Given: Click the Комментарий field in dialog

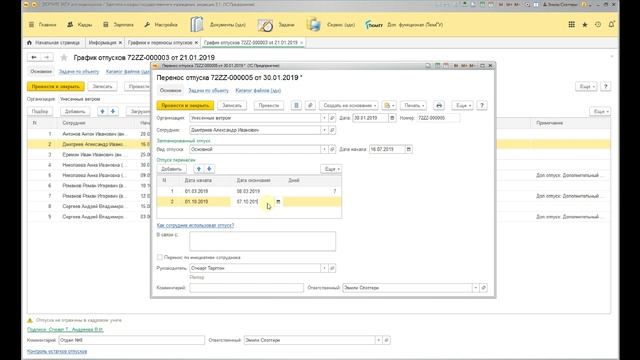Looking at the screenshot, I should coord(247,288).
